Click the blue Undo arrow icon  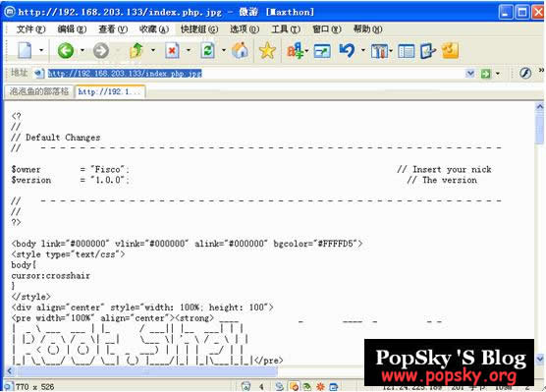pyautogui.click(x=347, y=51)
